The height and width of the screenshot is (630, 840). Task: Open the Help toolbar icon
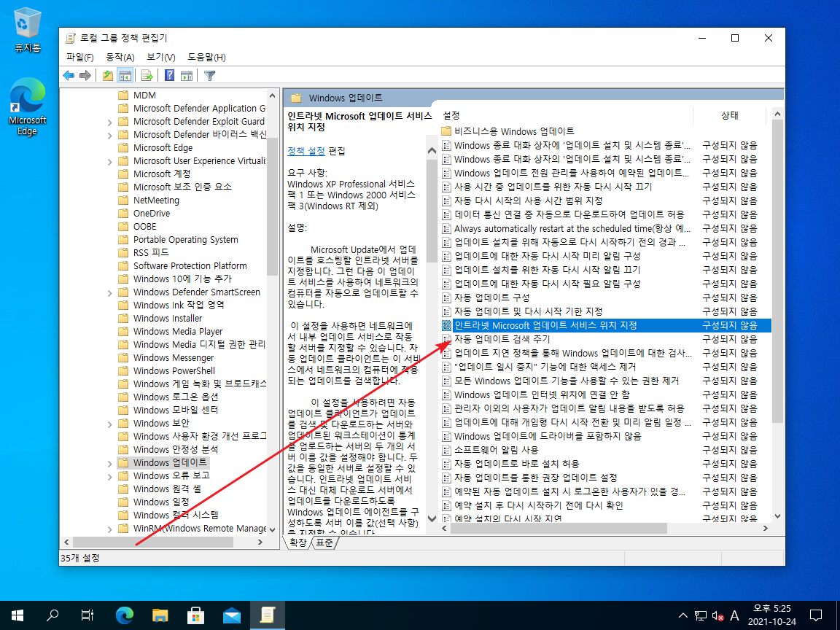169,76
